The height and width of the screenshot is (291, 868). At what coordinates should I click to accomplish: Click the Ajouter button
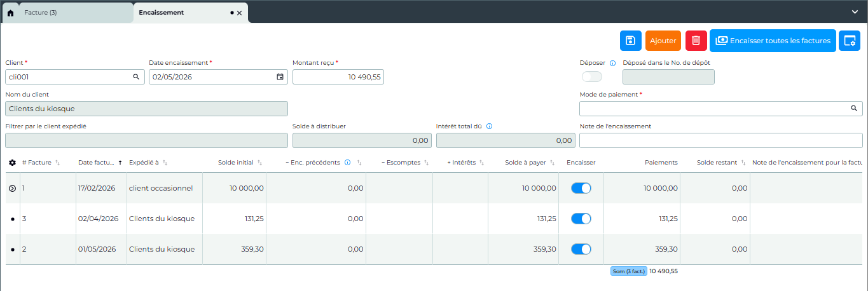pos(663,41)
